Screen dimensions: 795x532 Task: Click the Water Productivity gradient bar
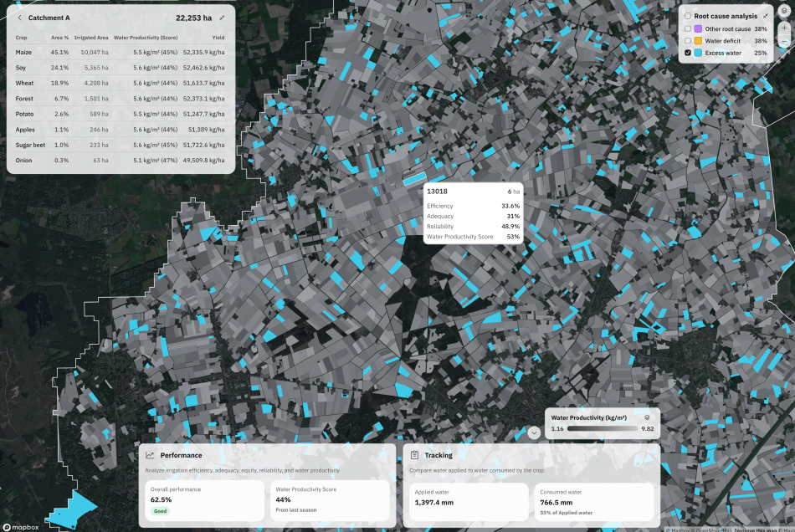(603, 428)
